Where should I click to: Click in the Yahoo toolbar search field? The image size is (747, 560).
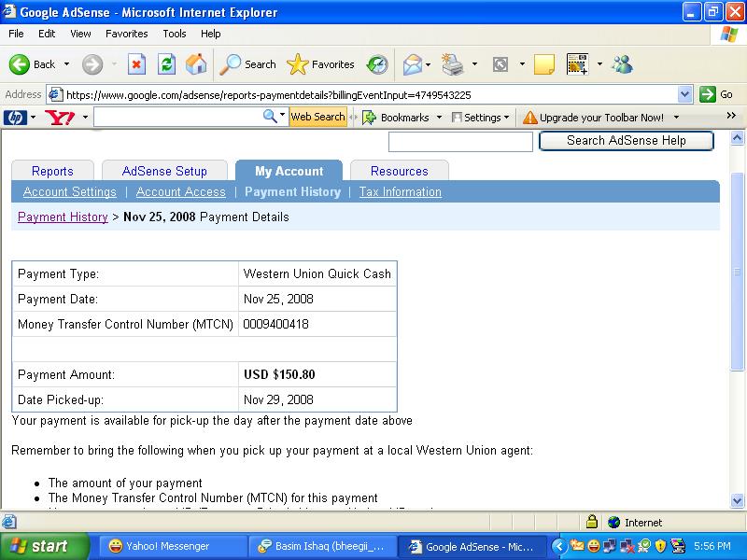pyautogui.click(x=178, y=117)
